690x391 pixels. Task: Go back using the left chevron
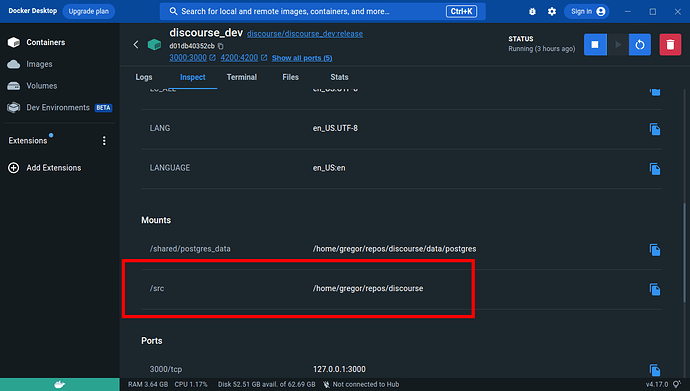coord(136,44)
